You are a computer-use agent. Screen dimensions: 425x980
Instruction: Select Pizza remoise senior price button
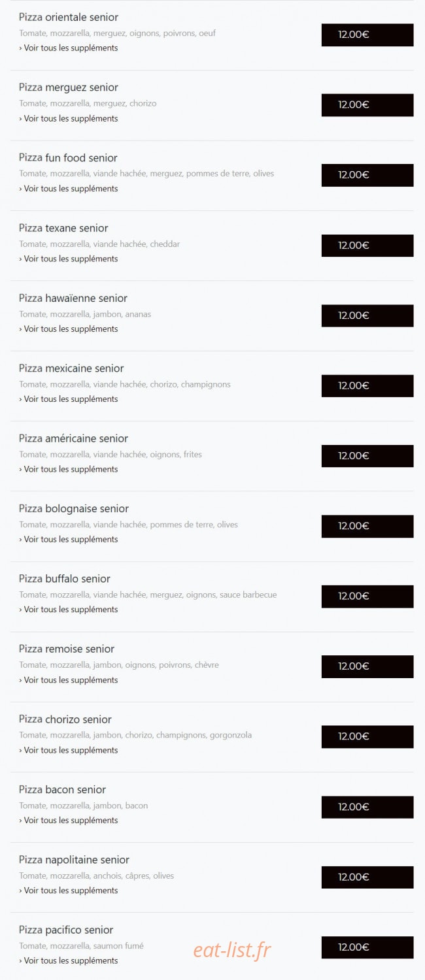[367, 666]
